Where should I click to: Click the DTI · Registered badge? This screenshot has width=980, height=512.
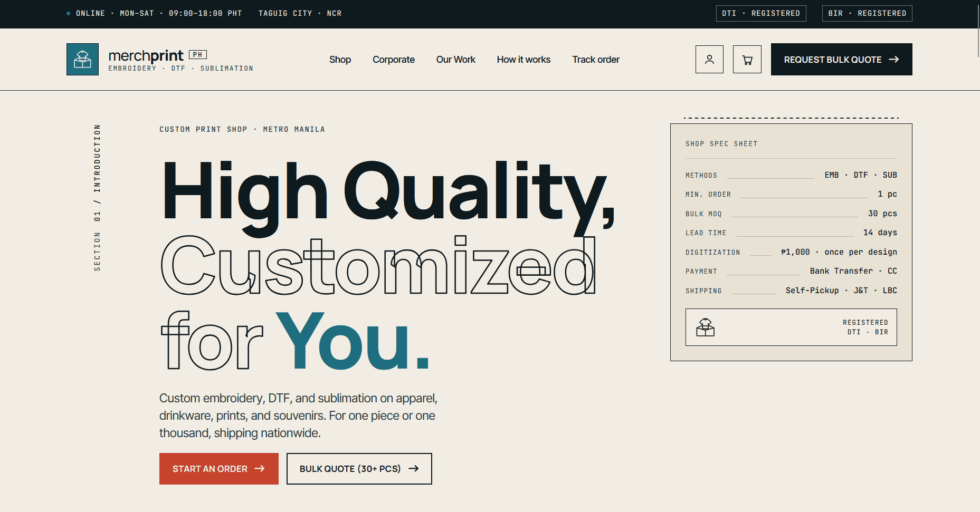tap(761, 13)
